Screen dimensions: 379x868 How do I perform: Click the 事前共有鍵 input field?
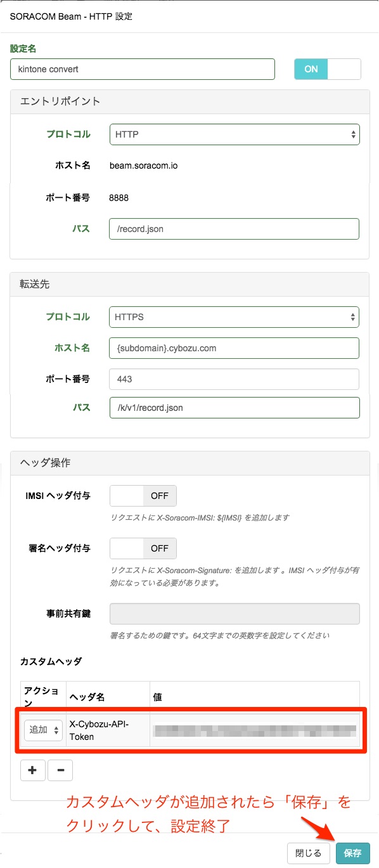[x=234, y=614]
